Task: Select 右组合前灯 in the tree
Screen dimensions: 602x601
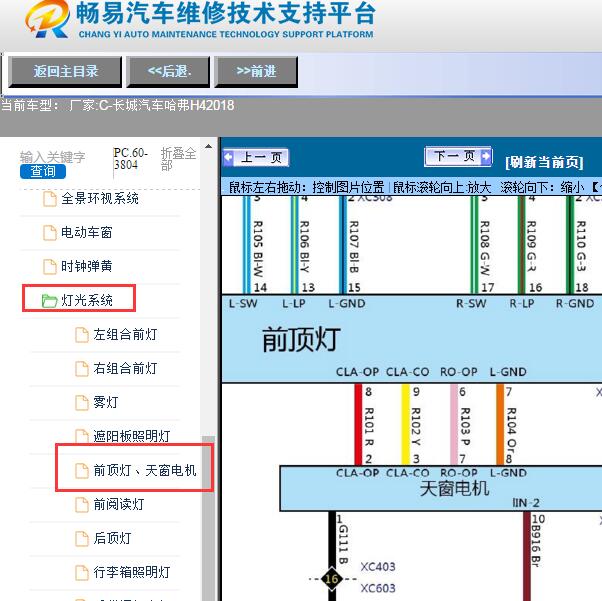Action: (125, 368)
